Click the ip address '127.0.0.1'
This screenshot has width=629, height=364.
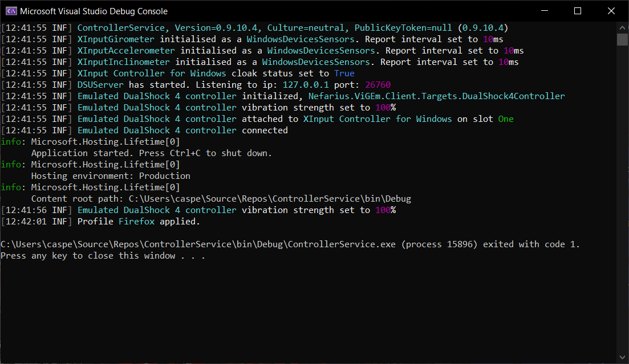pyautogui.click(x=306, y=84)
